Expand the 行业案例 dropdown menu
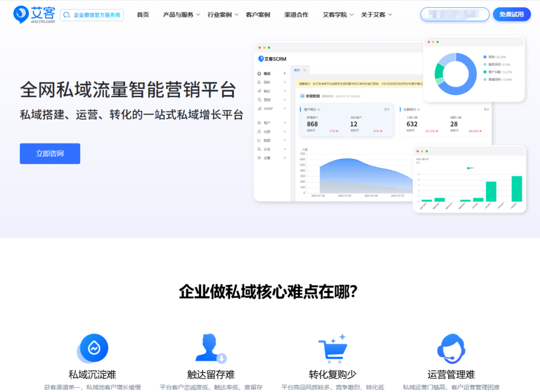Image resolution: width=540 pixels, height=392 pixels. 223,15
